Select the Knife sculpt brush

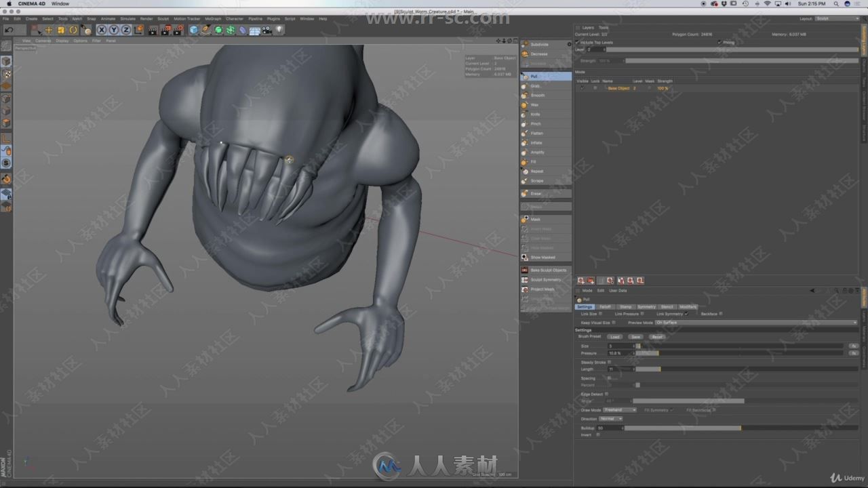tap(546, 115)
